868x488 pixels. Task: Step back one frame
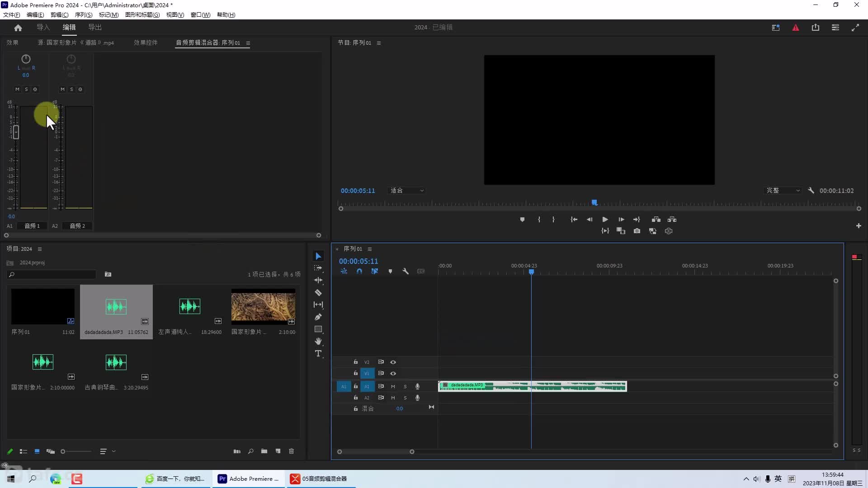(x=590, y=220)
